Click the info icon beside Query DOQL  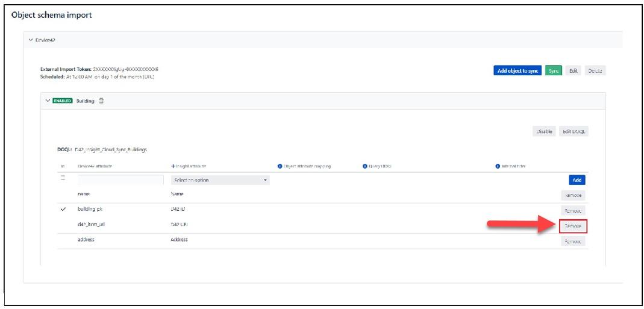[364, 166]
